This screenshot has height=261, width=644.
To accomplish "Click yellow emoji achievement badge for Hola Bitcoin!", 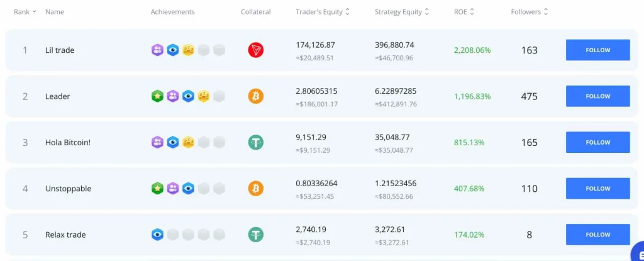I will pyautogui.click(x=188, y=142).
